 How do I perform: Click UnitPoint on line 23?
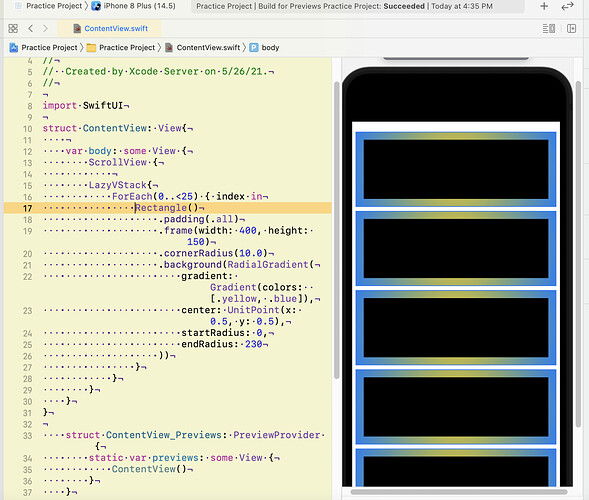254,310
